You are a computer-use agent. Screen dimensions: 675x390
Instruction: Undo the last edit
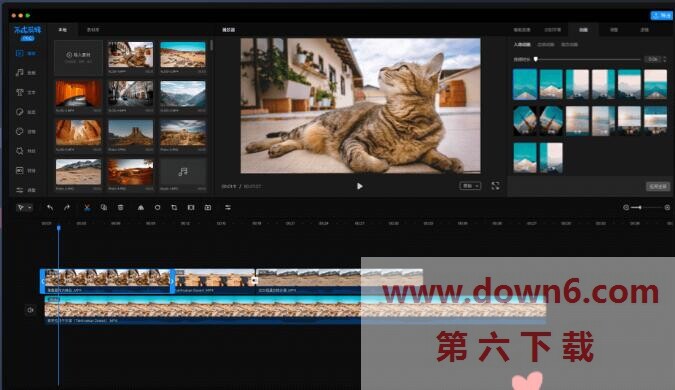coord(50,207)
